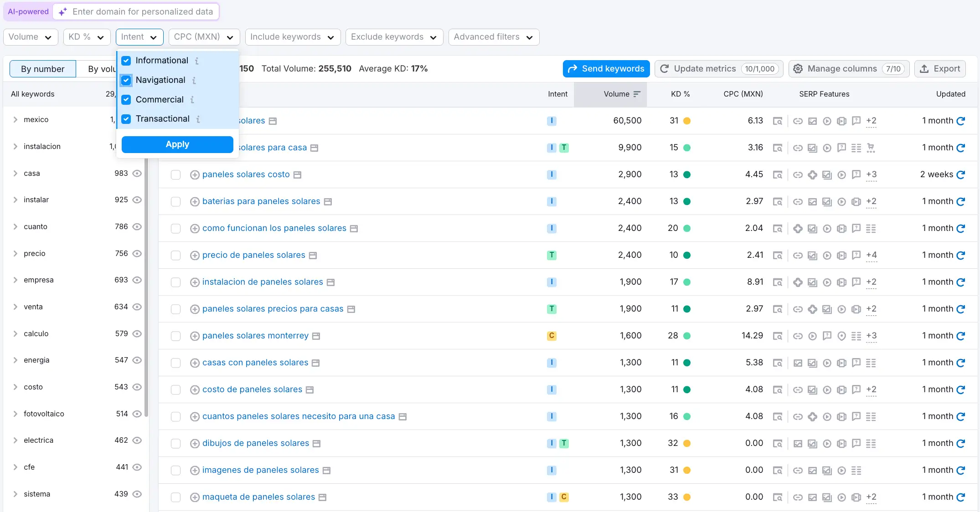Expand the instalacion keyword group
The image size is (980, 512).
pyautogui.click(x=15, y=147)
